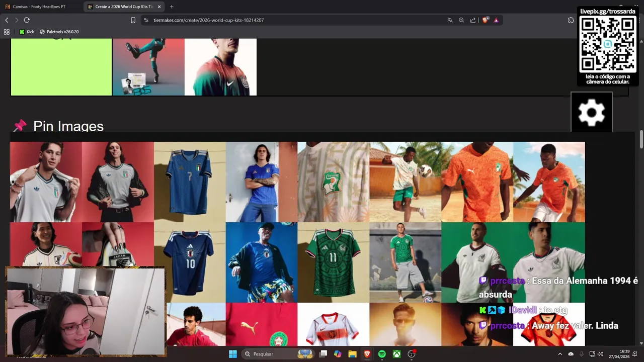Open the Paletools v26.0.20 bookmark
The width and height of the screenshot is (644, 362).
59,32
